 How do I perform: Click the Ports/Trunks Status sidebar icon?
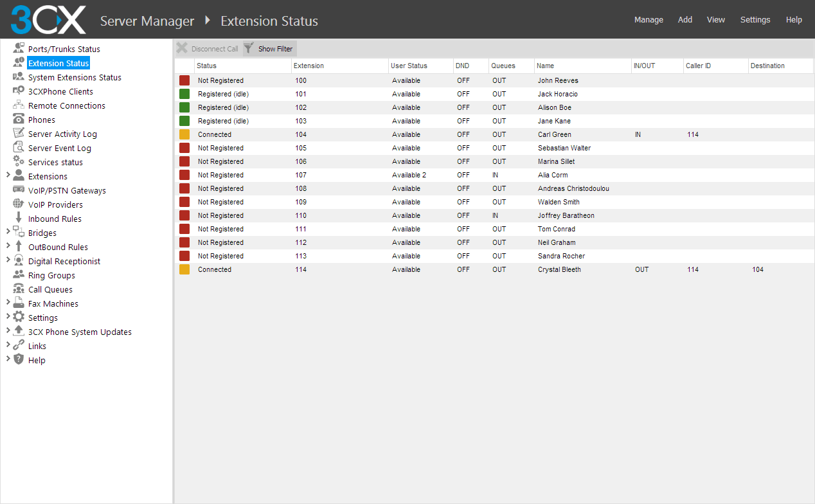point(19,49)
